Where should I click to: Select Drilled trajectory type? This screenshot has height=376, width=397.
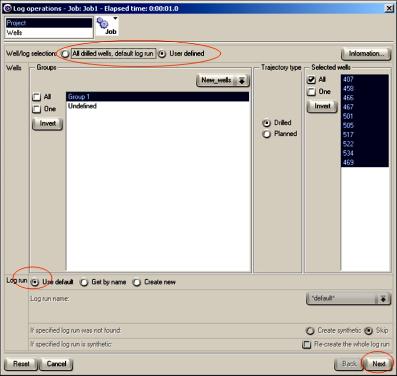coord(266,123)
